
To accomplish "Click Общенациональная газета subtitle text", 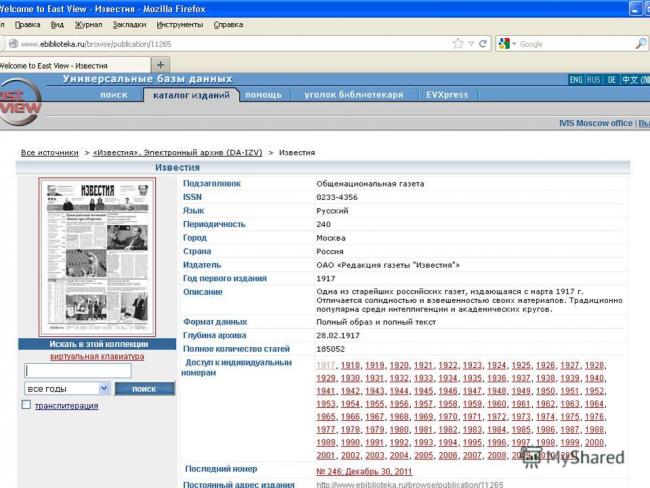I will [x=370, y=184].
